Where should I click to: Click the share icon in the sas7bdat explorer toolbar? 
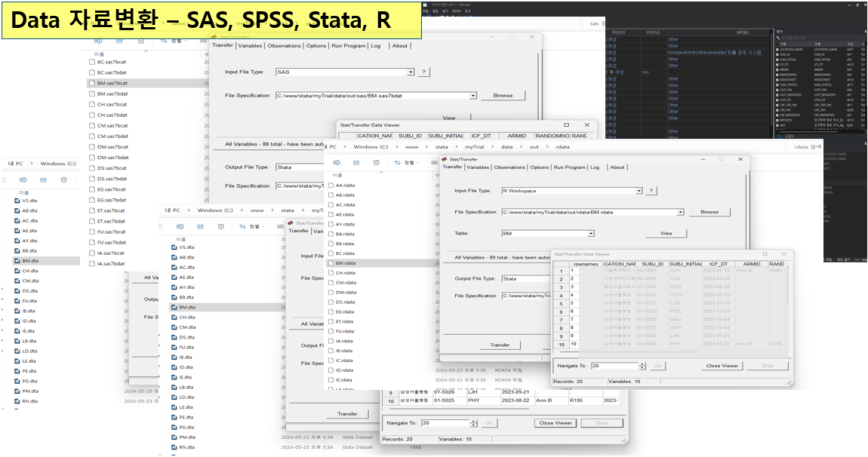click(x=119, y=41)
